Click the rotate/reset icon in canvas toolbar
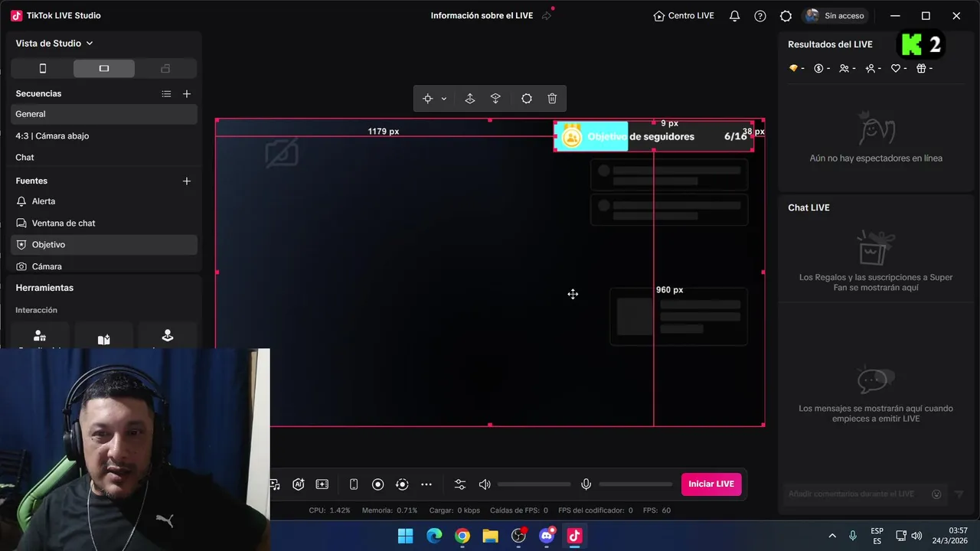Viewport: 980px width, 551px height. click(527, 99)
